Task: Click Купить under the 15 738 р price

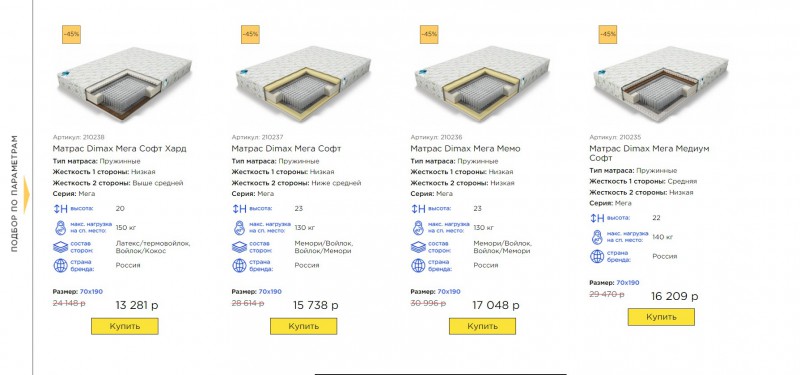Action: [304, 326]
